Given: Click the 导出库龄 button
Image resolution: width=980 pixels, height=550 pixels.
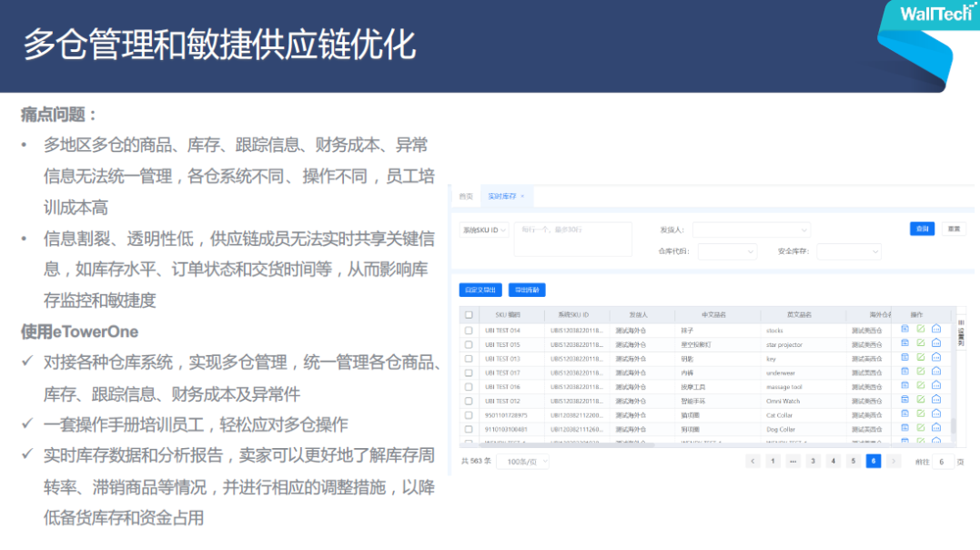Looking at the screenshot, I should pyautogui.click(x=527, y=290).
